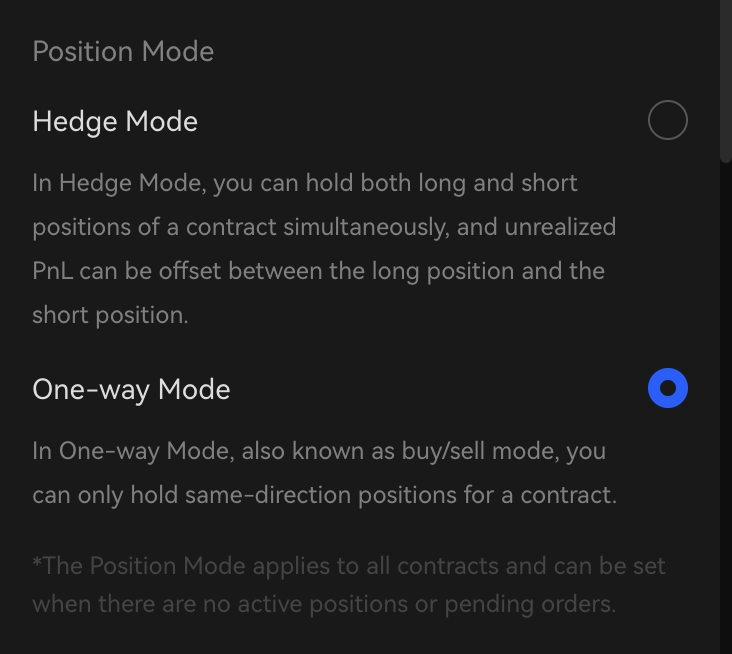Click the Position Mode footnote text
Viewport: 732px width, 654px height.
coord(348,585)
